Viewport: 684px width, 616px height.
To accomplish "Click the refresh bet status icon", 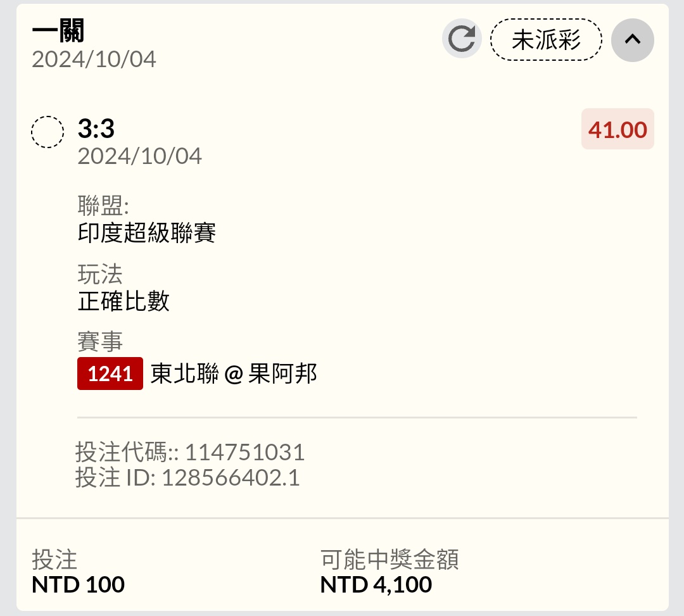I will [462, 39].
